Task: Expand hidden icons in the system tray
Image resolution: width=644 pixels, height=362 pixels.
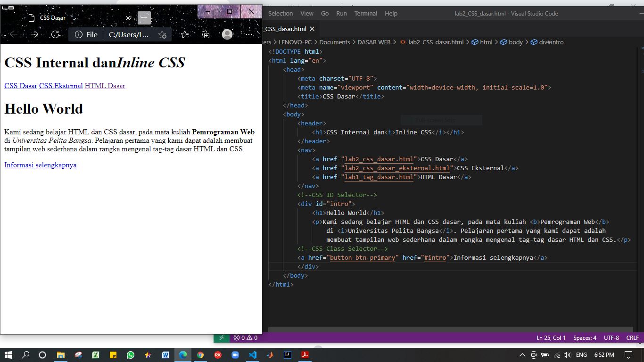Action: tap(521, 355)
